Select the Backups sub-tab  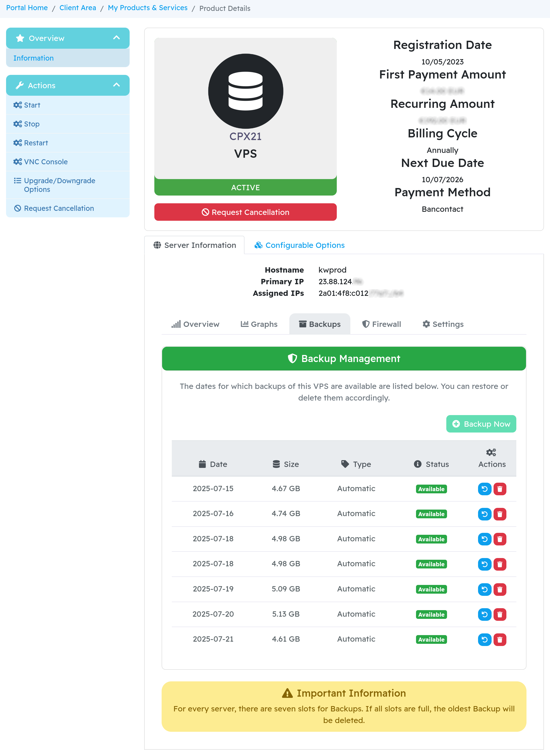pyautogui.click(x=320, y=324)
